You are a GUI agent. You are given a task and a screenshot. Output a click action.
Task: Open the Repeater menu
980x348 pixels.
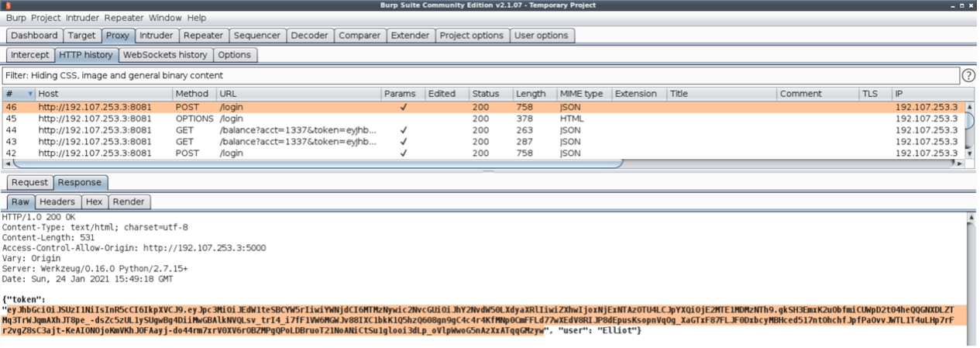coord(124,18)
